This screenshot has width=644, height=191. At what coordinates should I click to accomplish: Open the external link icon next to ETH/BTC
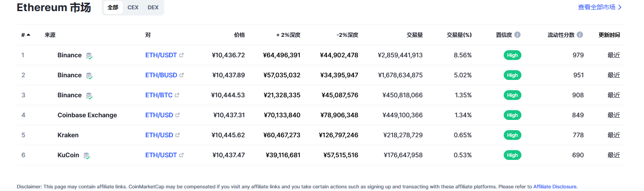pyautogui.click(x=177, y=95)
